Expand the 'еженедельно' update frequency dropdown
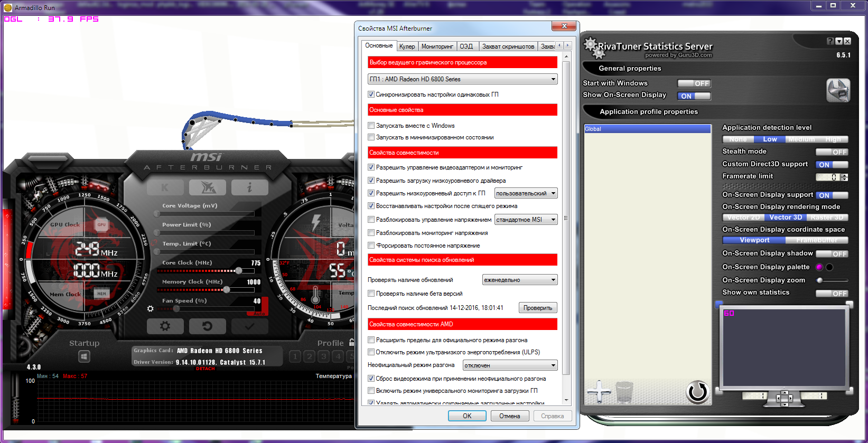The width and height of the screenshot is (868, 443). 519,280
